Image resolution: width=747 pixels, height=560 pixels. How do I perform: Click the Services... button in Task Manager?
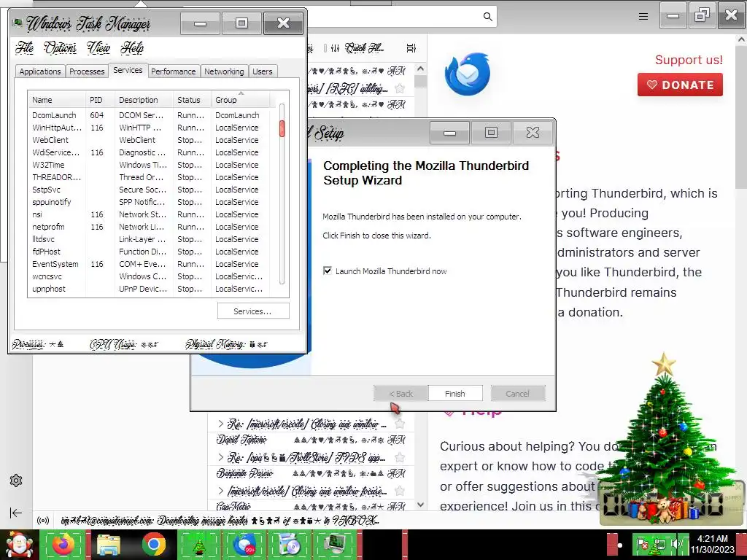(x=253, y=311)
